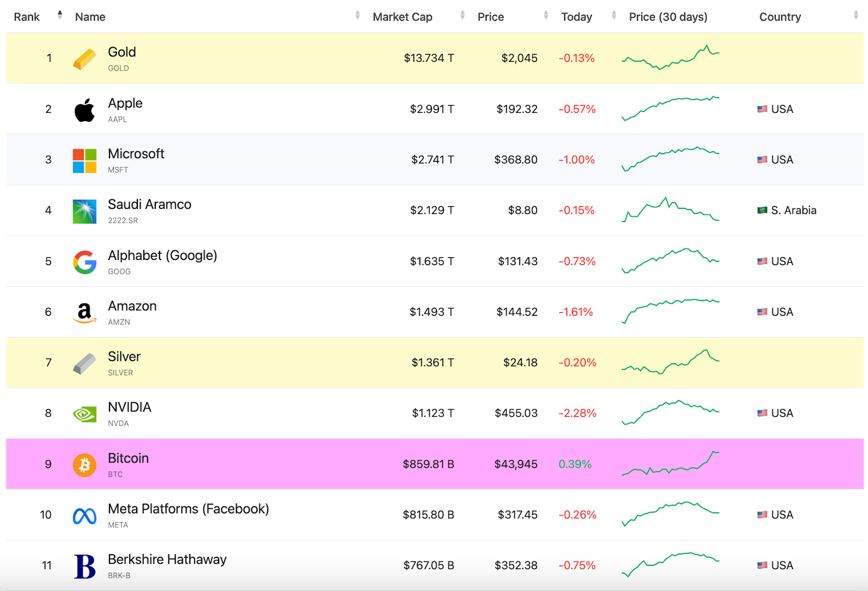Viewport: 868px width, 591px height.
Task: Open the Saudi Aramco company page
Action: [150, 205]
